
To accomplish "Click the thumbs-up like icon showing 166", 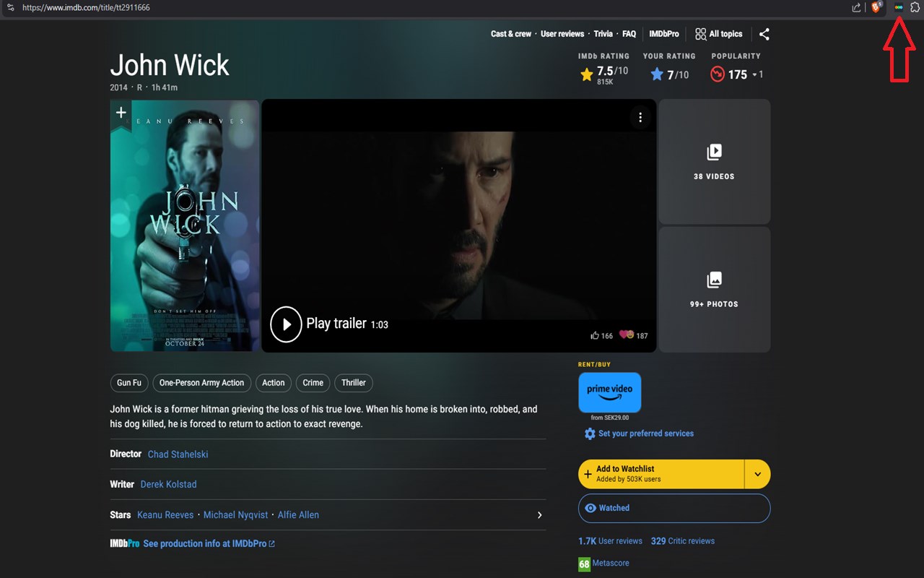I will (595, 335).
